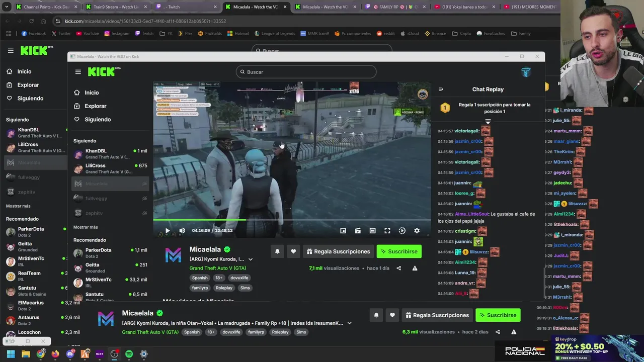The image size is (644, 362).
Task: Switch to Channel Points - Kick tab
Action: pos(46,7)
